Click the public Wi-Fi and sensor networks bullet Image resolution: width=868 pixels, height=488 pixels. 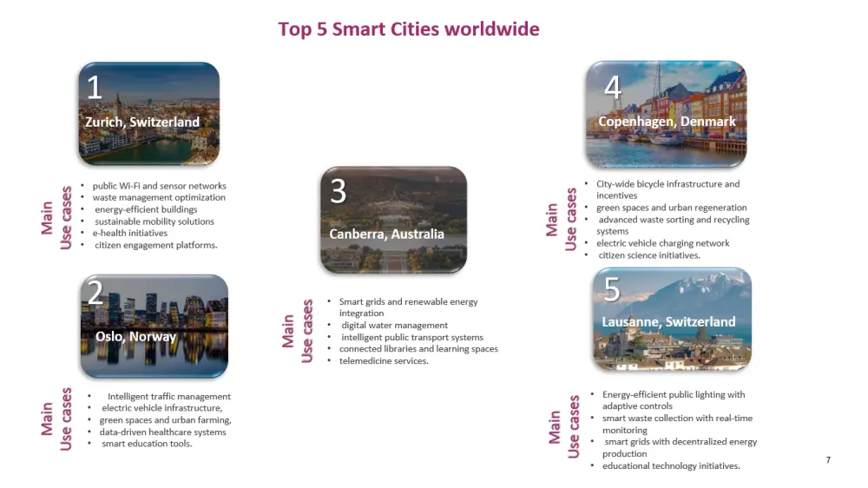[160, 186]
